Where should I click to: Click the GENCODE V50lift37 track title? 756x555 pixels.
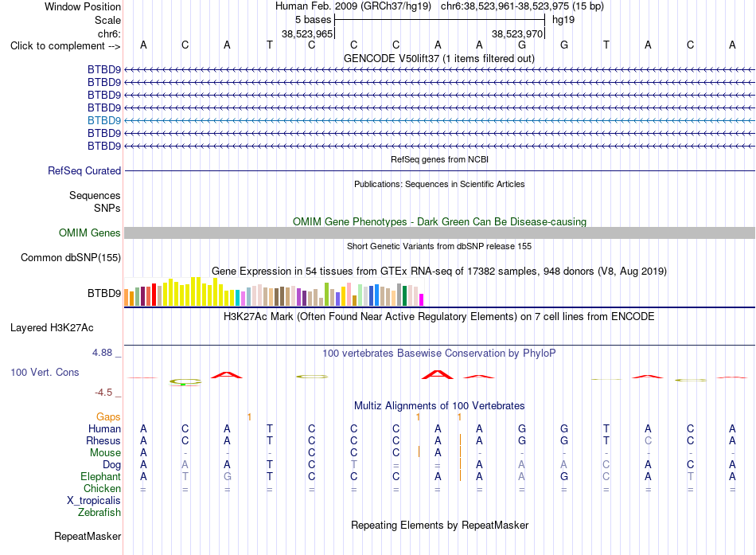tap(439, 59)
